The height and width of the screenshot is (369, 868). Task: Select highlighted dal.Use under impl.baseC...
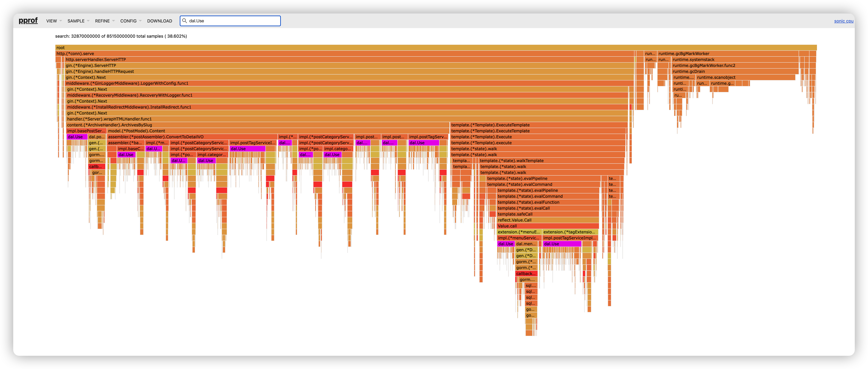(x=126, y=155)
